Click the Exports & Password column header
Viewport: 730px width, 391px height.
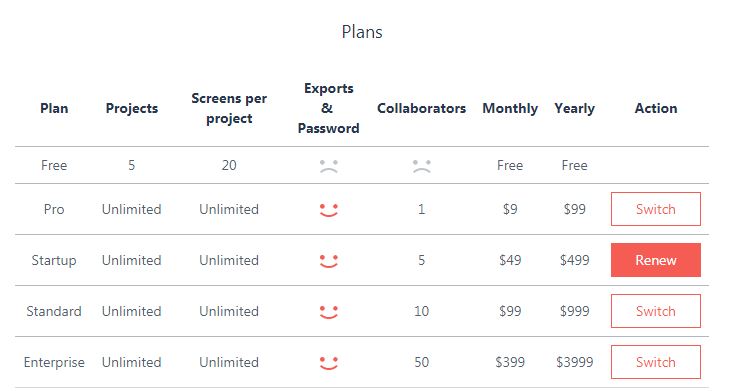(329, 108)
